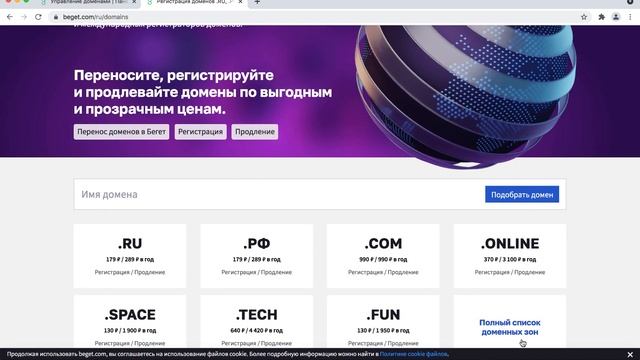Click the Продление button in the banner
This screenshot has width=640, height=360.
[x=255, y=132]
